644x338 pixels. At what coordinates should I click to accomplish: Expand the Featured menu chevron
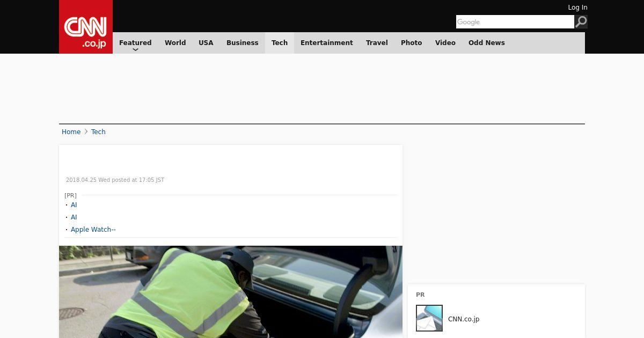click(135, 49)
